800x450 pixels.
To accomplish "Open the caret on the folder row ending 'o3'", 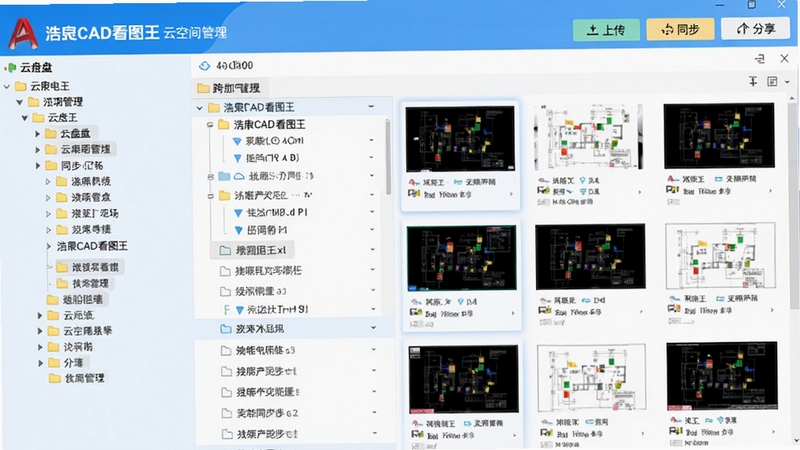I will coord(373,350).
